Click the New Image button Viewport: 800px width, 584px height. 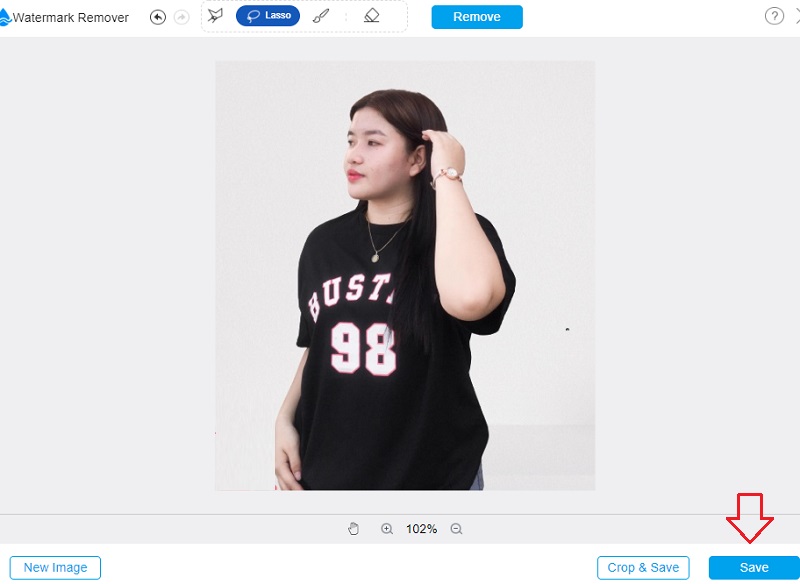point(55,568)
